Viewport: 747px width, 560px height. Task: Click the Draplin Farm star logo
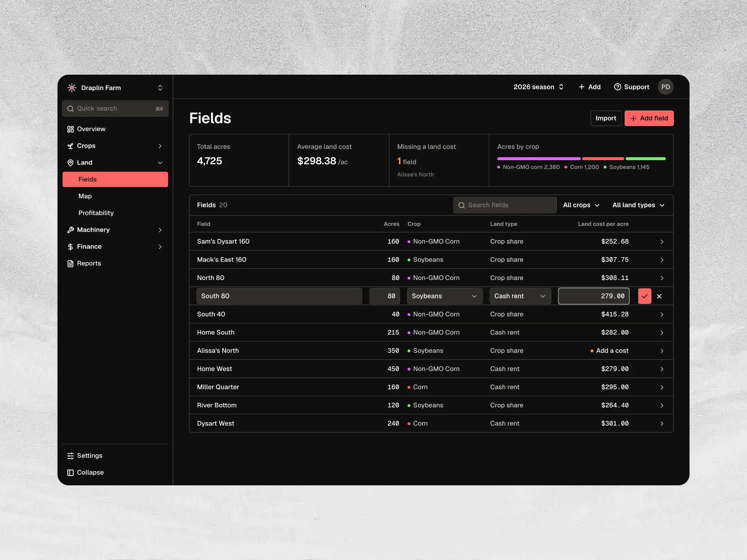pyautogui.click(x=72, y=88)
